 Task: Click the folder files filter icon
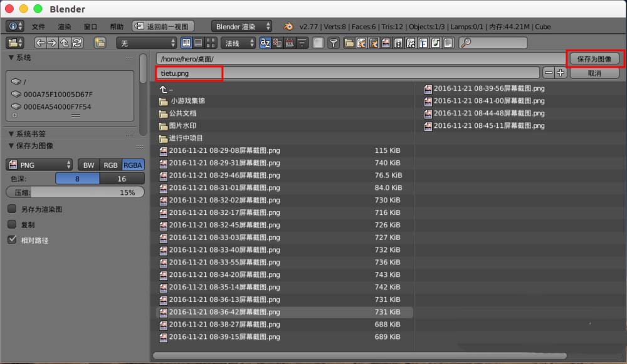pos(349,43)
